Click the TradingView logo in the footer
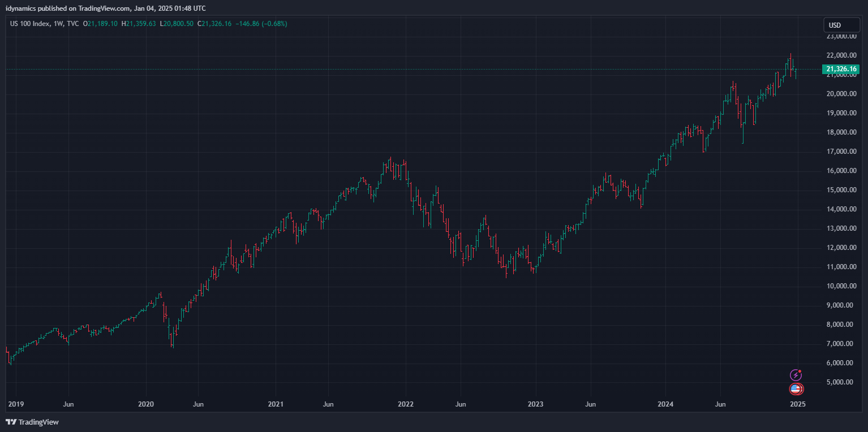The image size is (868, 432). coord(32,422)
